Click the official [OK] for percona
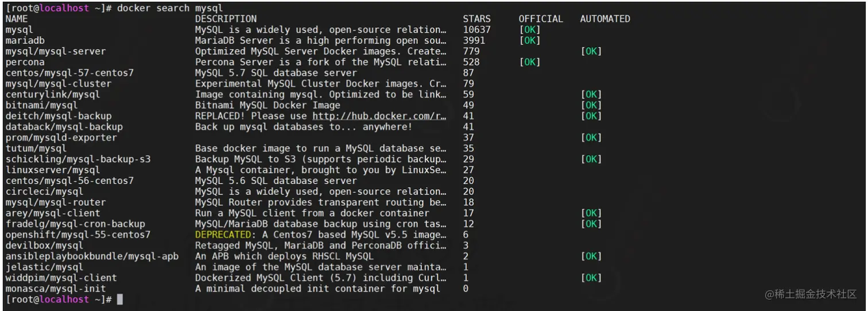 pyautogui.click(x=530, y=62)
